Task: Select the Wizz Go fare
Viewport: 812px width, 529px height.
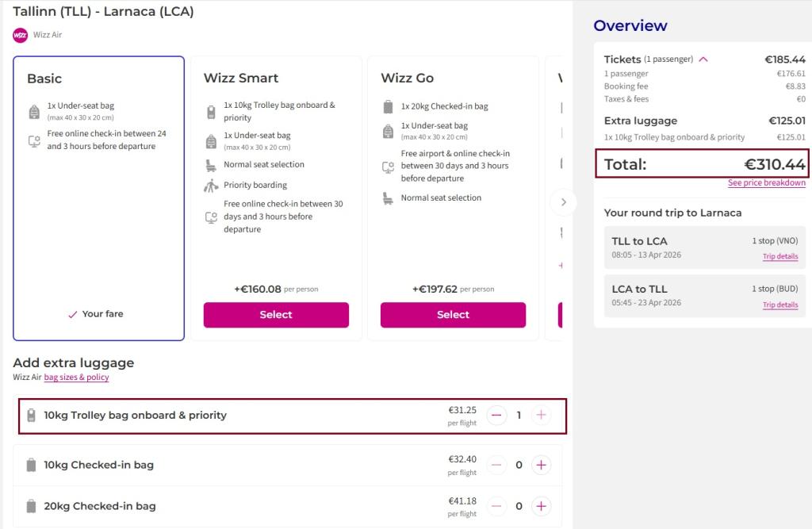Action: coord(453,315)
